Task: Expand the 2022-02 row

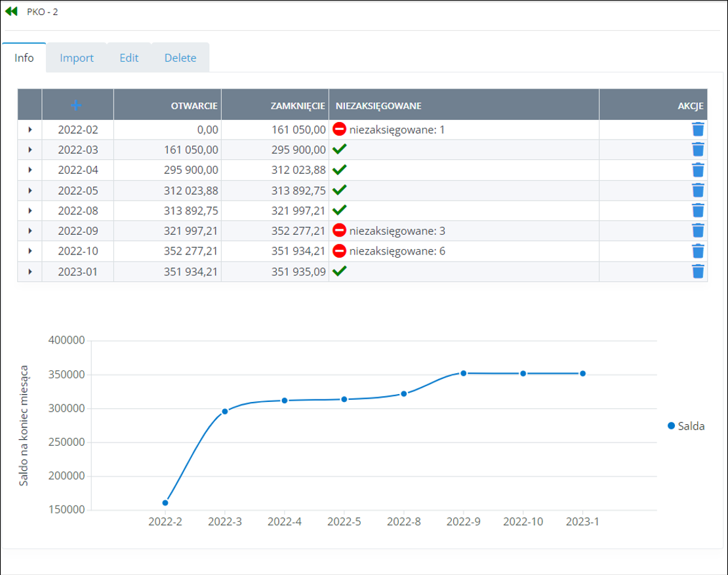Action: [x=30, y=130]
